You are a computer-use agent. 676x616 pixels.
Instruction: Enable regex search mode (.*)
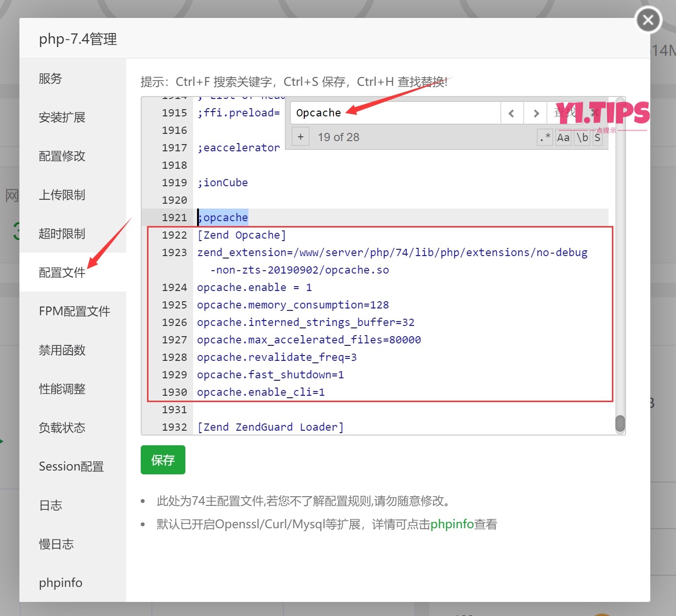(544, 137)
